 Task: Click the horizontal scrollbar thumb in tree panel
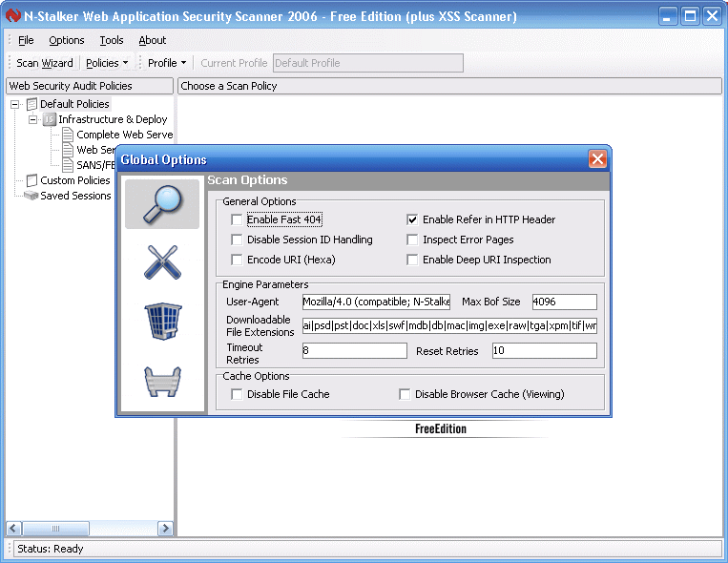[x=55, y=529]
